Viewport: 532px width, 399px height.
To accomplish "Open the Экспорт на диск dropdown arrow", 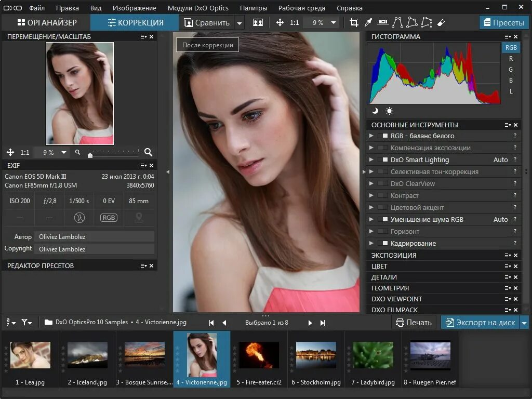I will (x=524, y=323).
